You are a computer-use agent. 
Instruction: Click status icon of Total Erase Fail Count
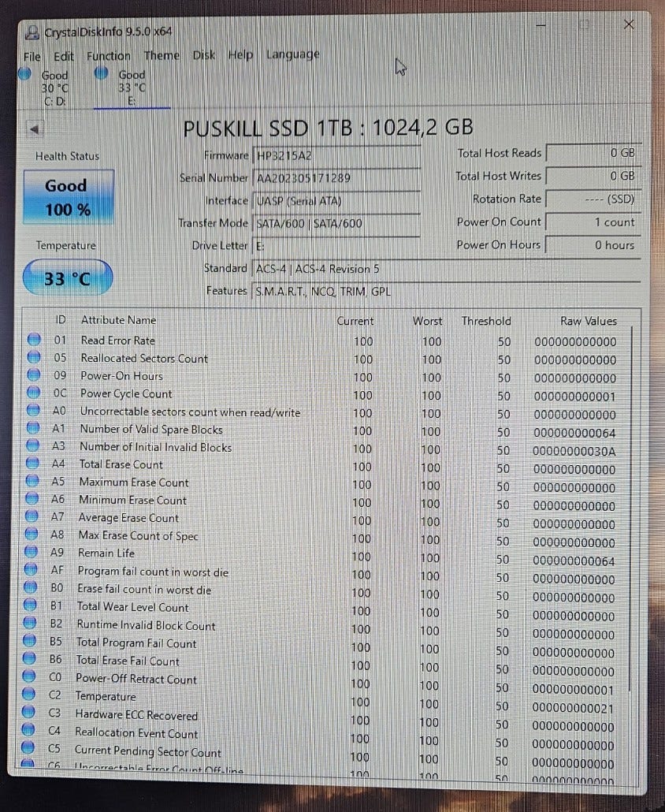29,658
